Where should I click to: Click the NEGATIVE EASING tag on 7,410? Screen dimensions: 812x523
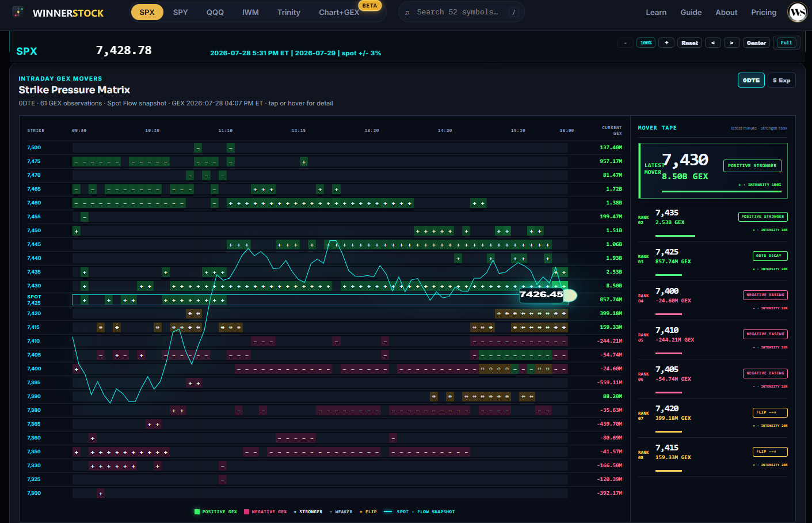[x=765, y=334]
